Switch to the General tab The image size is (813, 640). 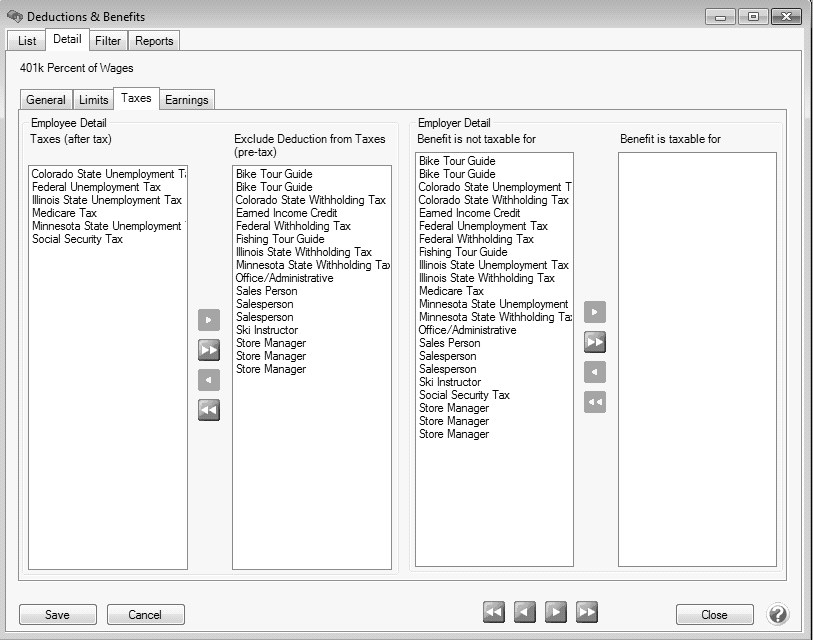(46, 100)
